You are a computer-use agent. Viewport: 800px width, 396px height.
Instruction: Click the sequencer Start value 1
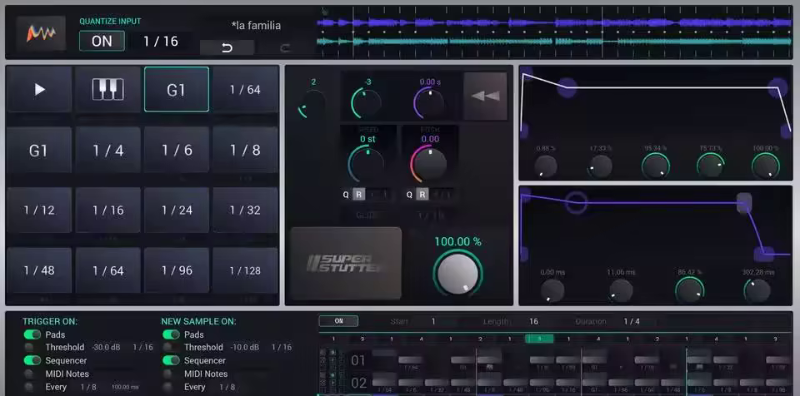pos(433,321)
